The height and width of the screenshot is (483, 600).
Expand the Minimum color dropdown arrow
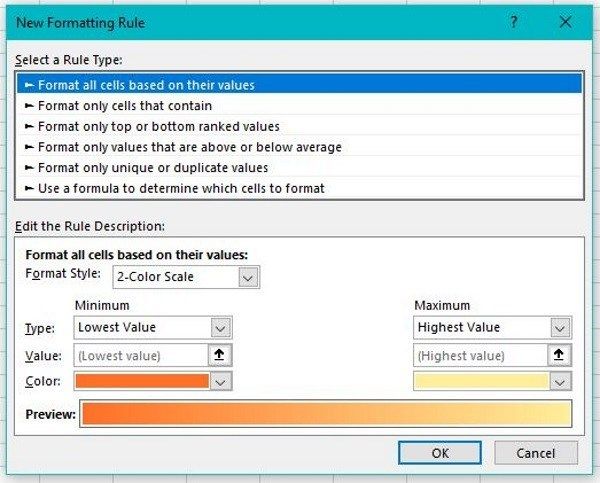pyautogui.click(x=221, y=382)
